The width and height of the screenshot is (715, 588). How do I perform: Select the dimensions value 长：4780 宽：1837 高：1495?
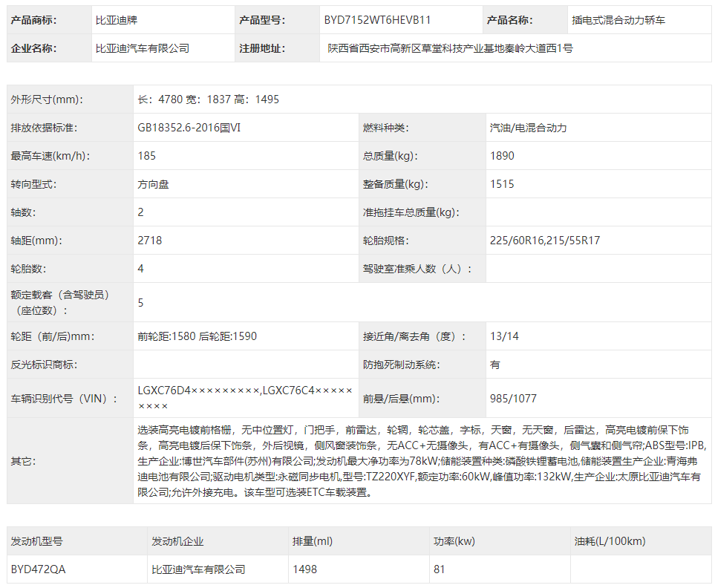[209, 99]
